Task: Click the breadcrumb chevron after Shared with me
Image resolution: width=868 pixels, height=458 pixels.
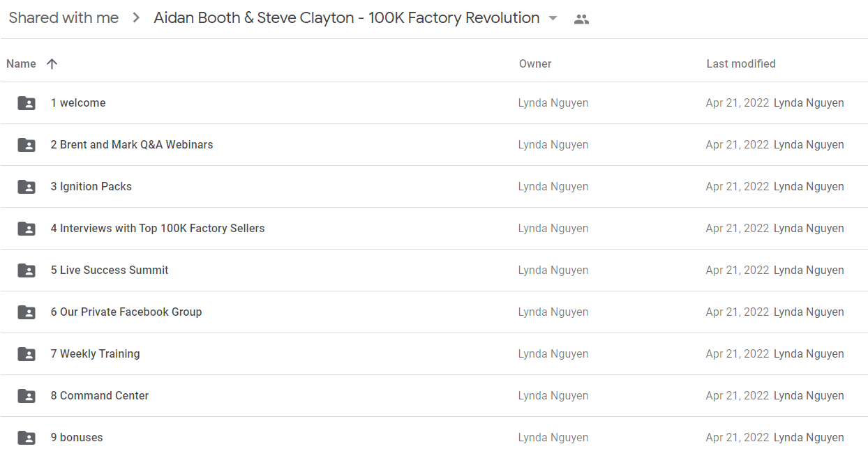Action: coord(135,18)
